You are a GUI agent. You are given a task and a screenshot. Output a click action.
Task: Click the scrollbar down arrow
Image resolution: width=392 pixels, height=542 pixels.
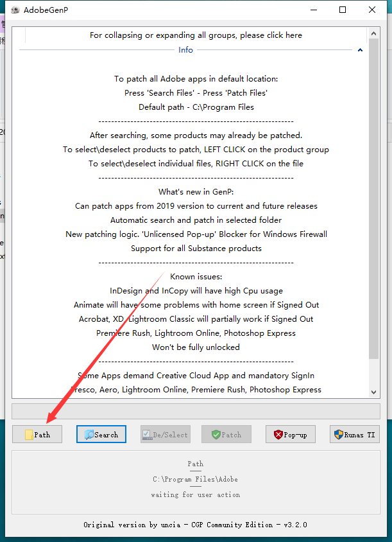[x=373, y=392]
